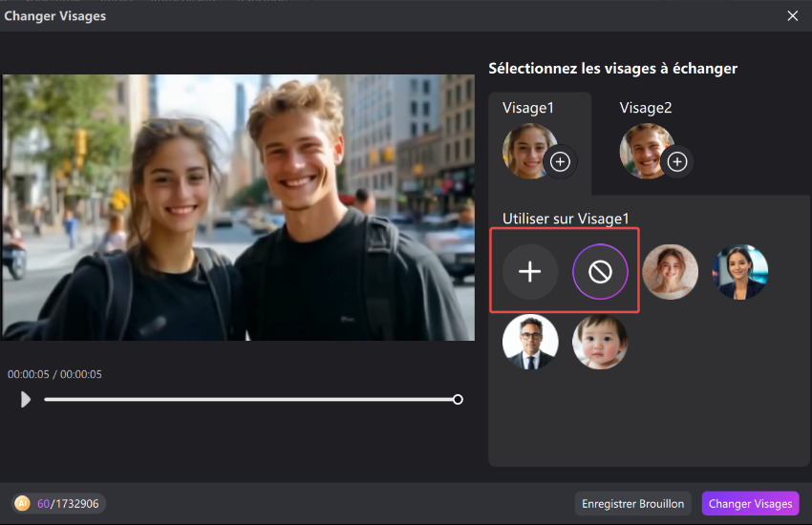
Task: Click the couple video preview image
Action: [x=238, y=207]
